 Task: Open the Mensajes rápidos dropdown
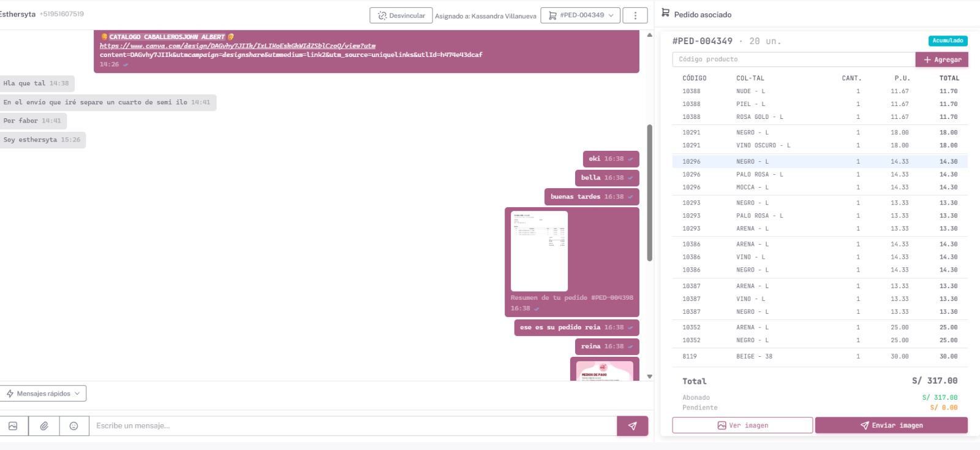point(43,394)
